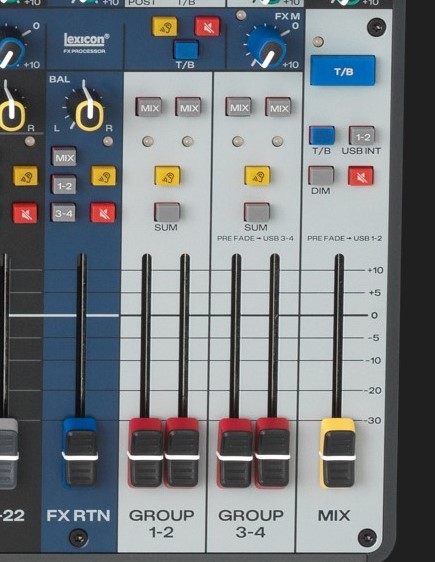The height and width of the screenshot is (562, 435).
Task: Click the left LED in the Group 1-2 strip
Action: tap(147, 141)
